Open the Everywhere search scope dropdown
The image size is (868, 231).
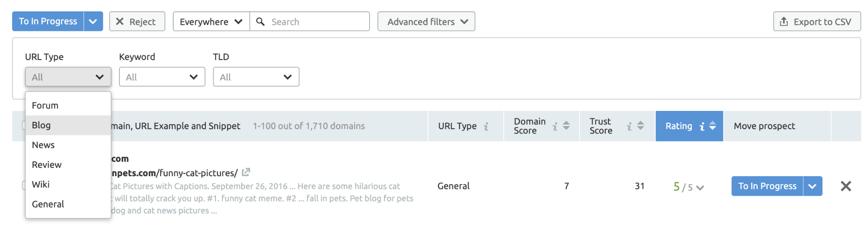(x=211, y=21)
